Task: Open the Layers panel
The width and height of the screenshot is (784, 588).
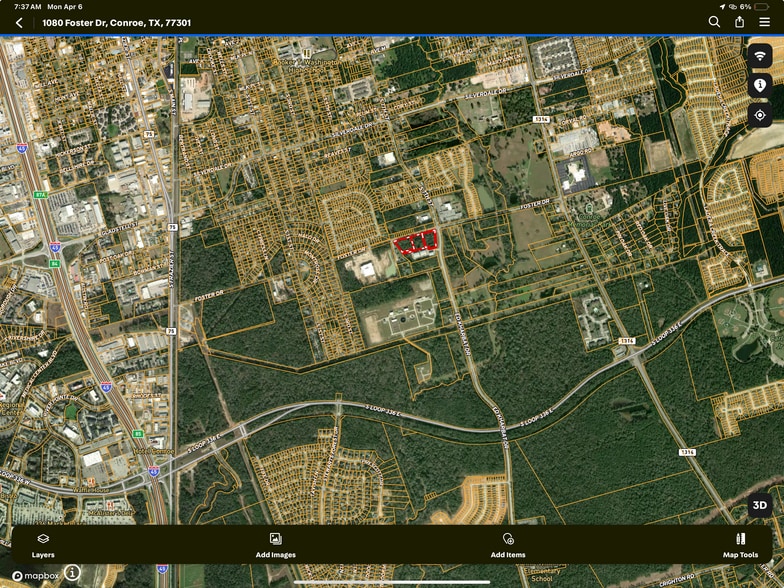Action: (x=43, y=545)
